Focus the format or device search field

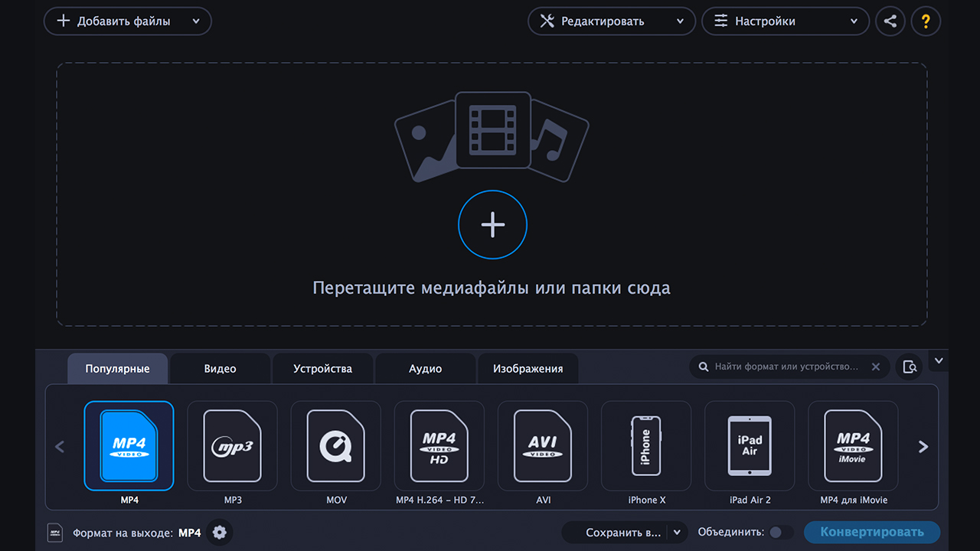(789, 367)
